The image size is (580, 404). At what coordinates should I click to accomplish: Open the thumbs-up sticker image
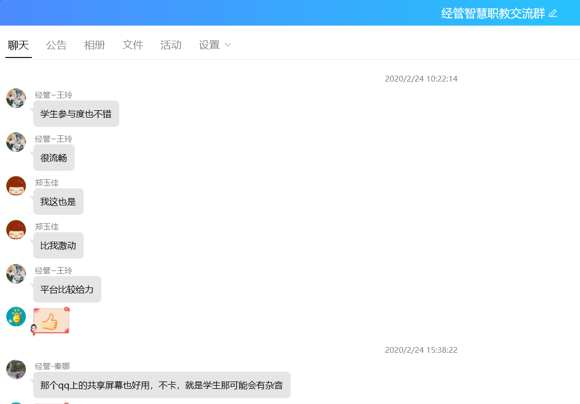(51, 321)
